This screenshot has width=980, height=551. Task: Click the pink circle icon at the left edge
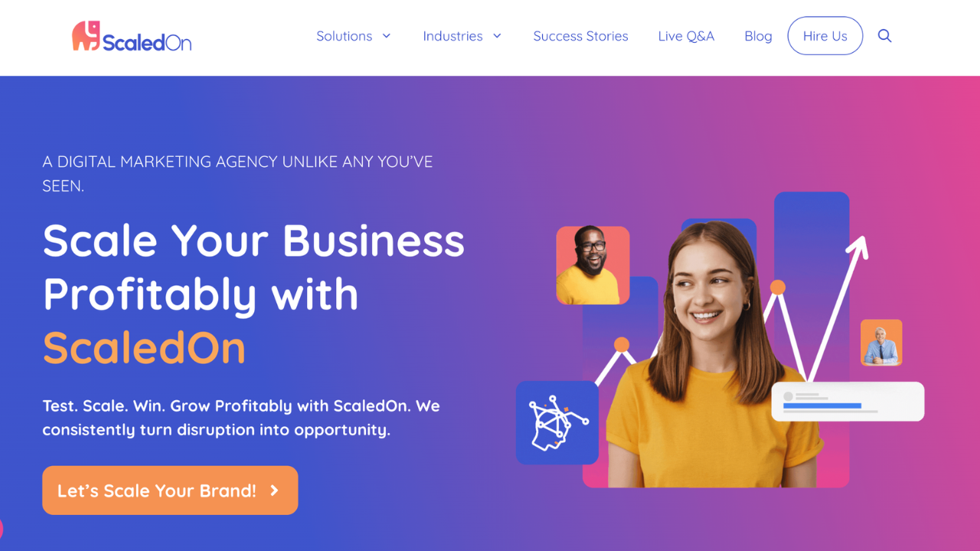tap(1, 528)
